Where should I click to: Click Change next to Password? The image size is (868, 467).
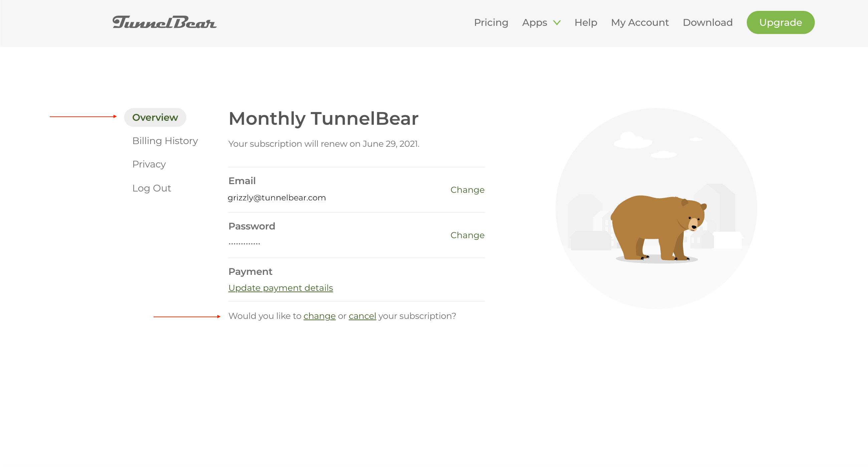467,235
